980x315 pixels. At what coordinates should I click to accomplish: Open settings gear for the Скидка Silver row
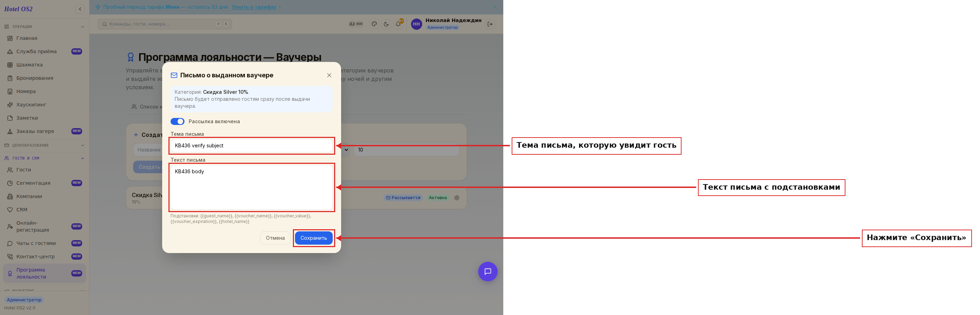pos(457,198)
